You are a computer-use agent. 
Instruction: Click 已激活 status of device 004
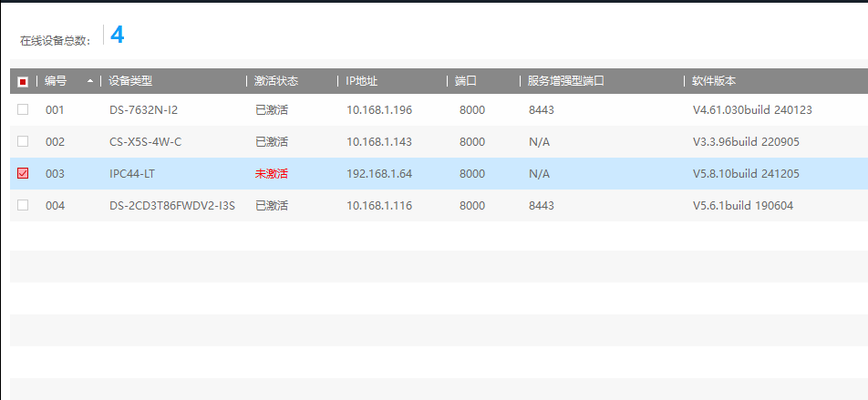click(x=272, y=206)
